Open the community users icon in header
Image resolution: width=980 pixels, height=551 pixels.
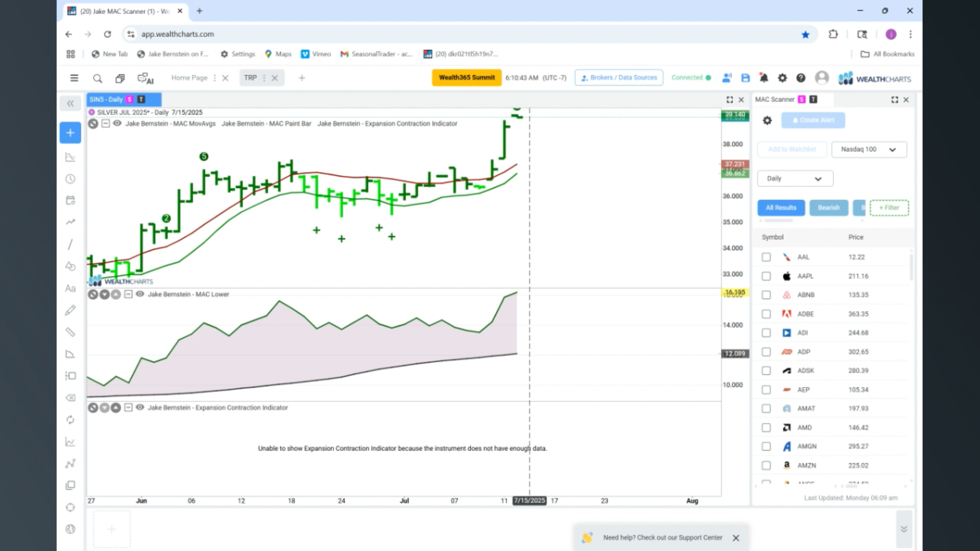[727, 78]
